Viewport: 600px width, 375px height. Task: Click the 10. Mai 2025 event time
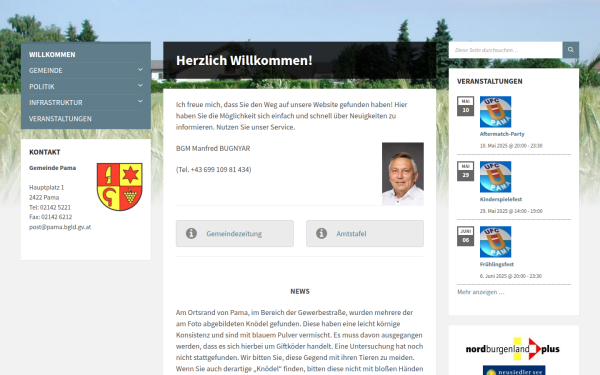[x=511, y=146]
